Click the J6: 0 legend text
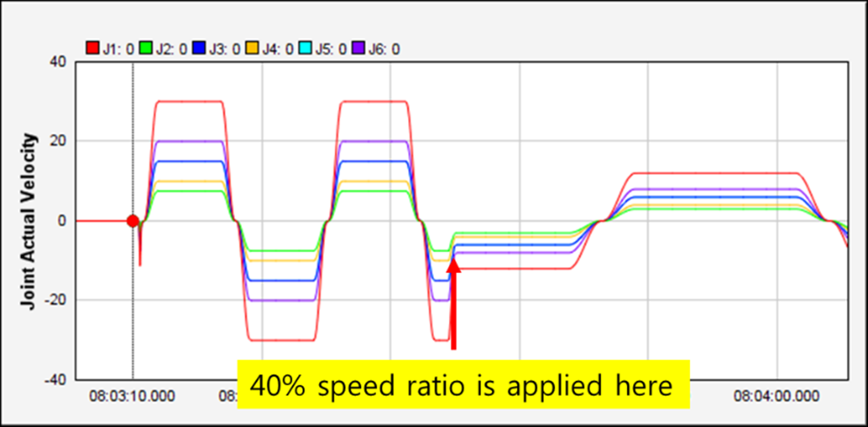This screenshot has width=868, height=427. [x=384, y=49]
